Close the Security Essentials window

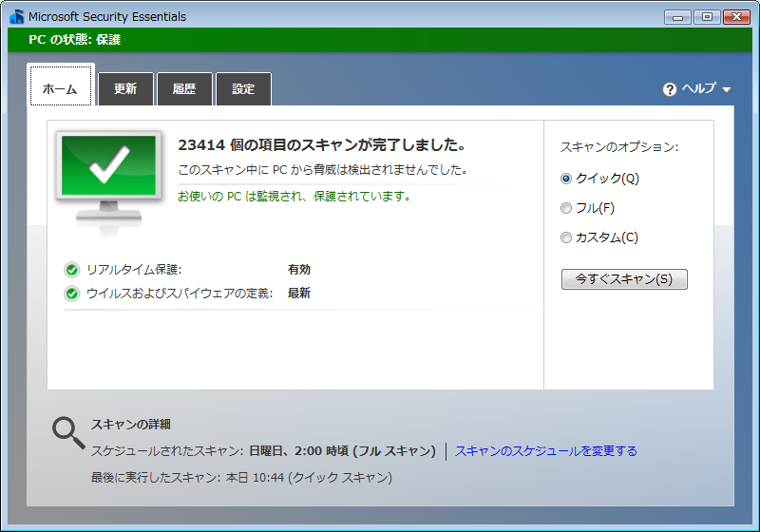click(x=736, y=17)
